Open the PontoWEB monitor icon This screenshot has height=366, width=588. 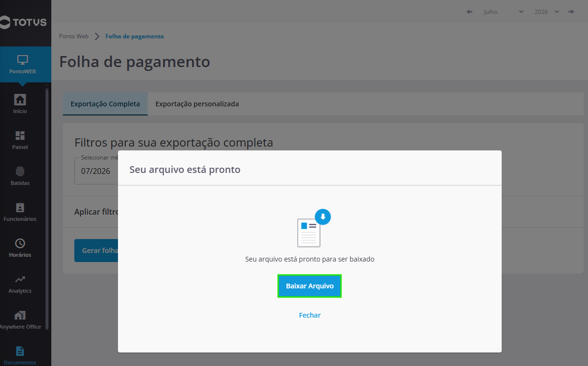[23, 60]
